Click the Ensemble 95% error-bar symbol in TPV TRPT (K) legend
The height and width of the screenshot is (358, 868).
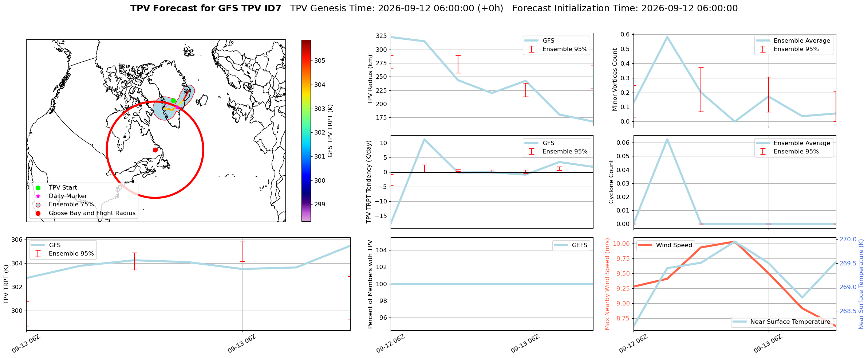(x=38, y=254)
